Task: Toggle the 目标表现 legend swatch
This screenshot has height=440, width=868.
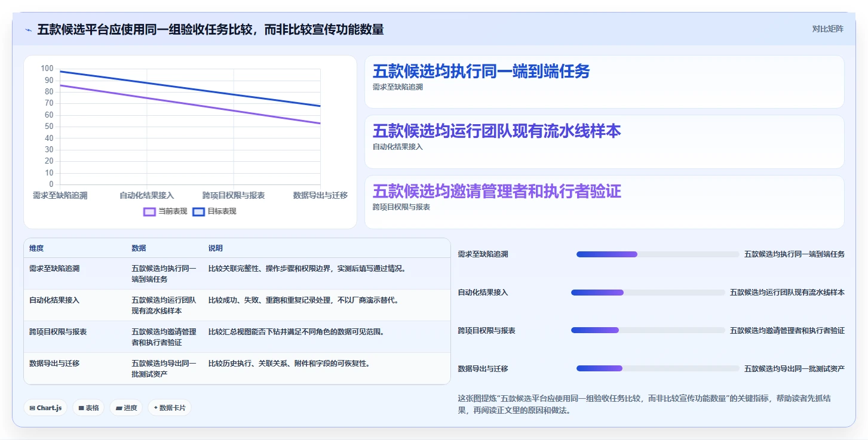Action: [x=198, y=211]
